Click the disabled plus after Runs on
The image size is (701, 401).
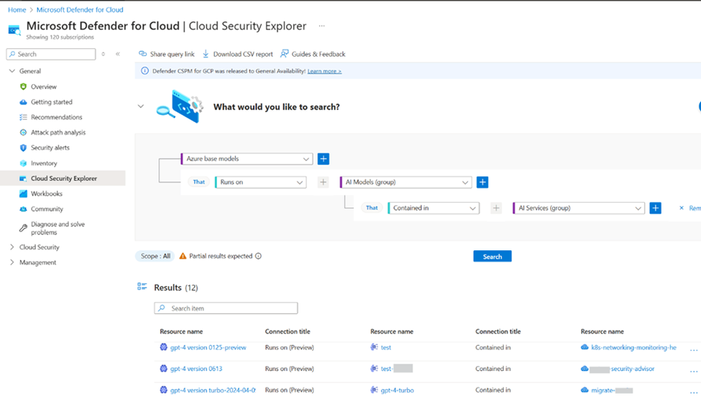323,182
